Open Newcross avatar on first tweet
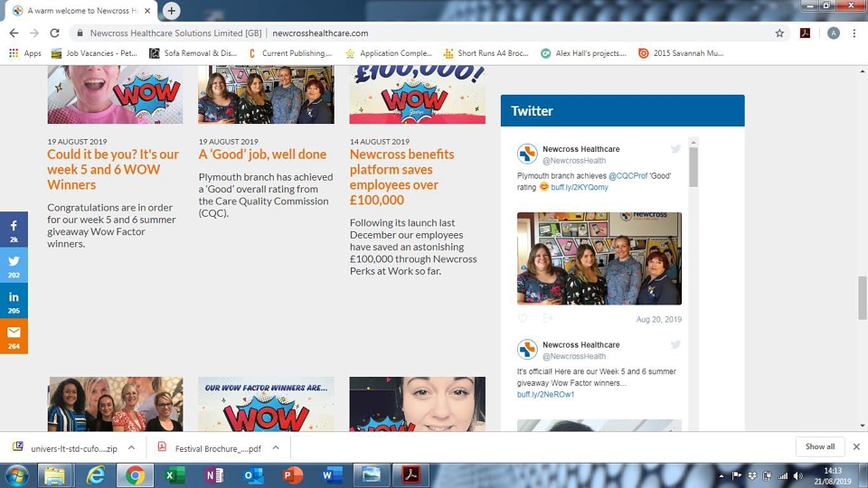This screenshot has width=868, height=488. coord(527,154)
